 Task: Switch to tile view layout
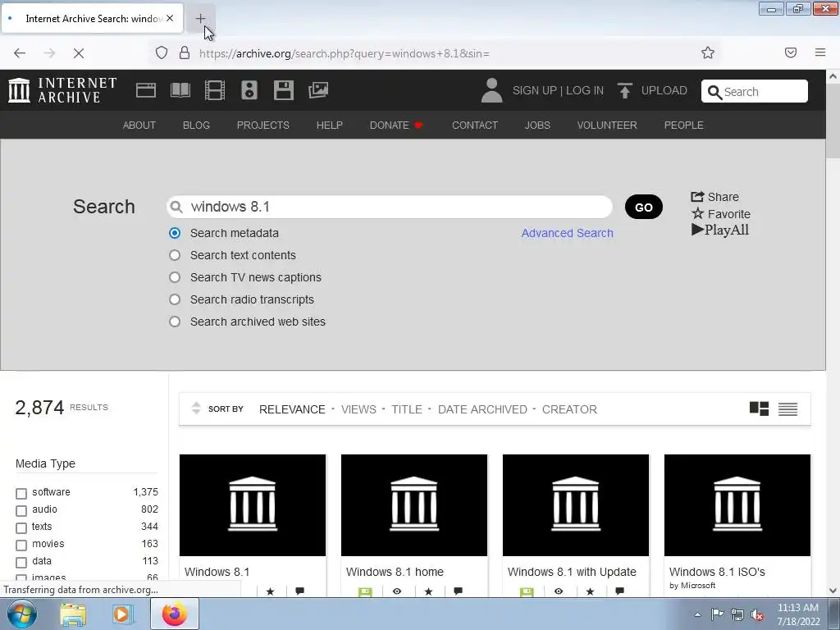759,409
